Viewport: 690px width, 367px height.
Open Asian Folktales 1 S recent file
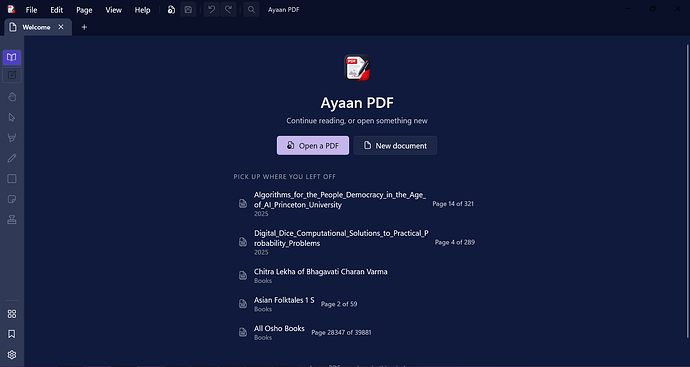(x=356, y=304)
